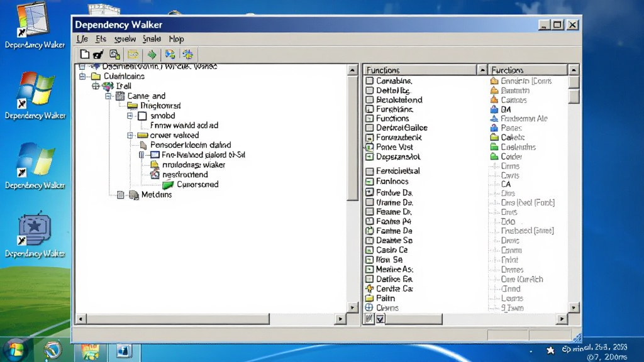Expand the Metdtins tree node
Viewport: 644px width, 362px height.
(x=120, y=195)
